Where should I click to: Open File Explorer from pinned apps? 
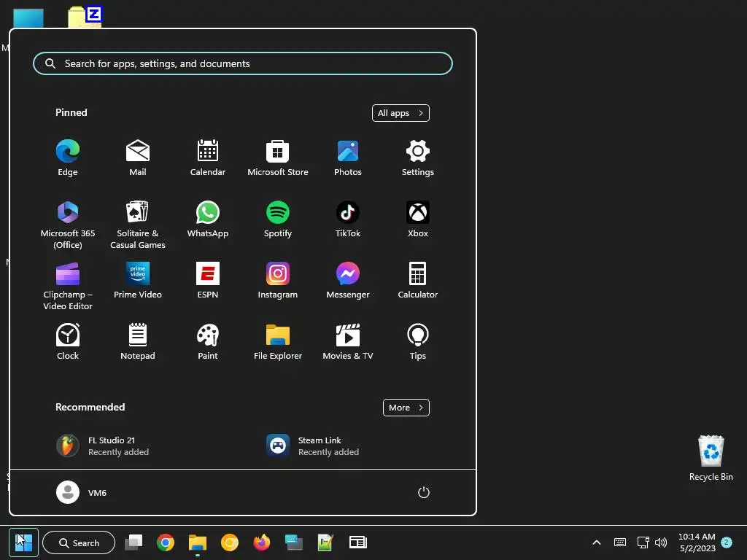(x=278, y=341)
